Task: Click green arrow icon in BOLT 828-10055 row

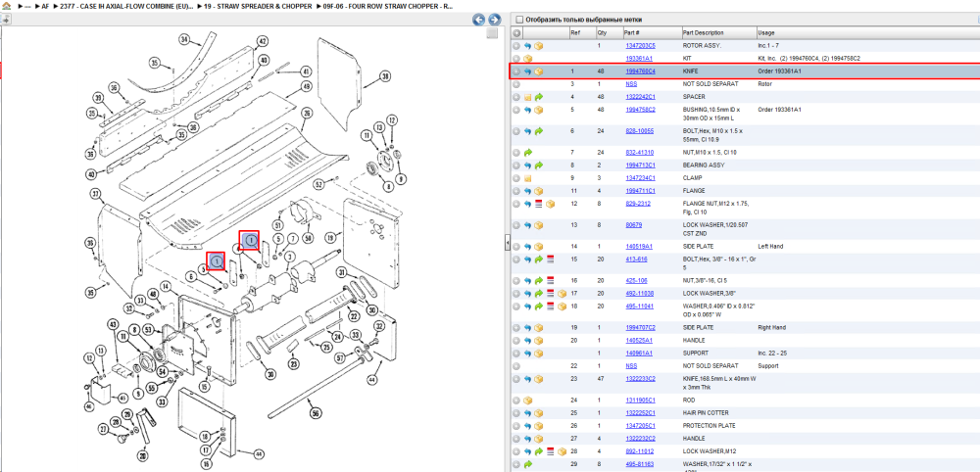Action: (539, 131)
